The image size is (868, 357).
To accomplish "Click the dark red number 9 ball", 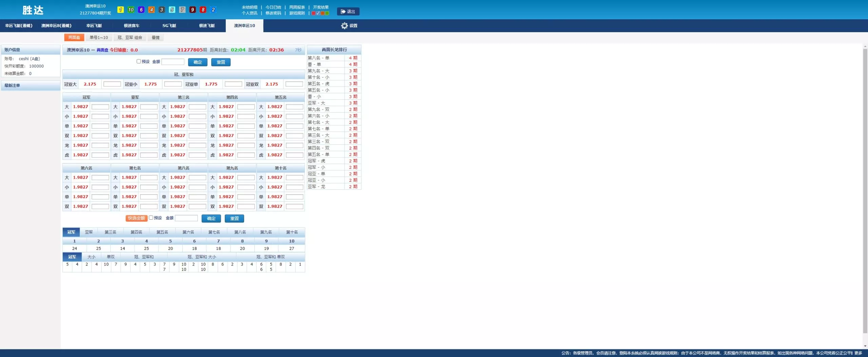I will pos(193,10).
